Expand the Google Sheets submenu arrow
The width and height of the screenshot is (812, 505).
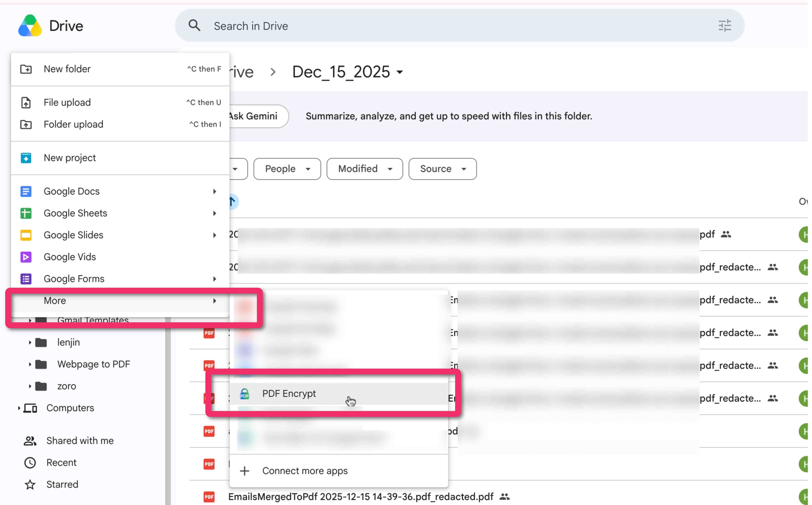[215, 213]
